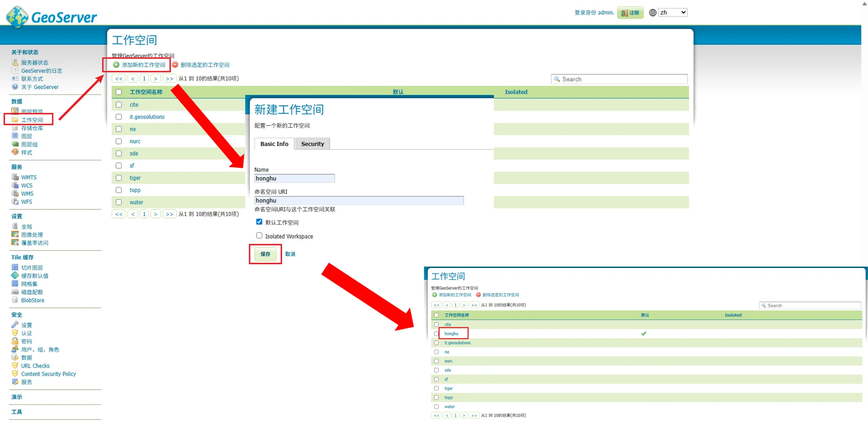Expand the 演示 section in sidebar

coord(16,397)
